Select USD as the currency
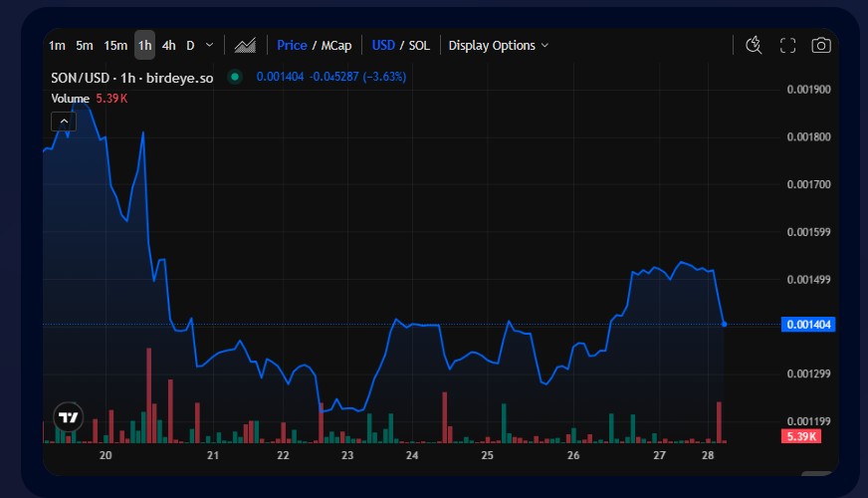The height and width of the screenshot is (498, 868). pyautogui.click(x=383, y=46)
